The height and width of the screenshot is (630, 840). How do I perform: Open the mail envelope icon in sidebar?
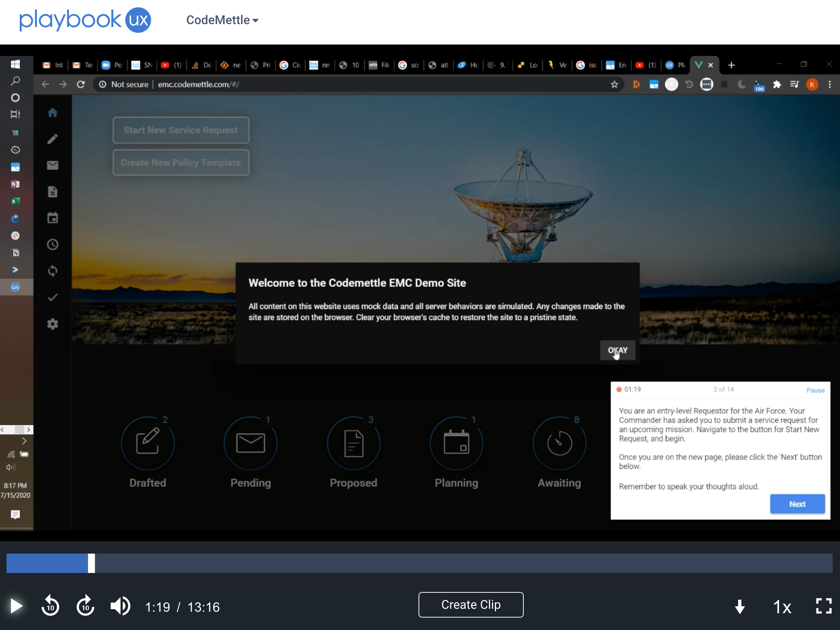click(52, 165)
